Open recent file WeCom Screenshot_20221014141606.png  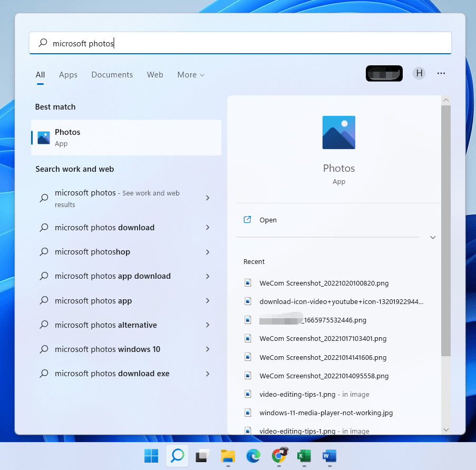[x=323, y=357]
